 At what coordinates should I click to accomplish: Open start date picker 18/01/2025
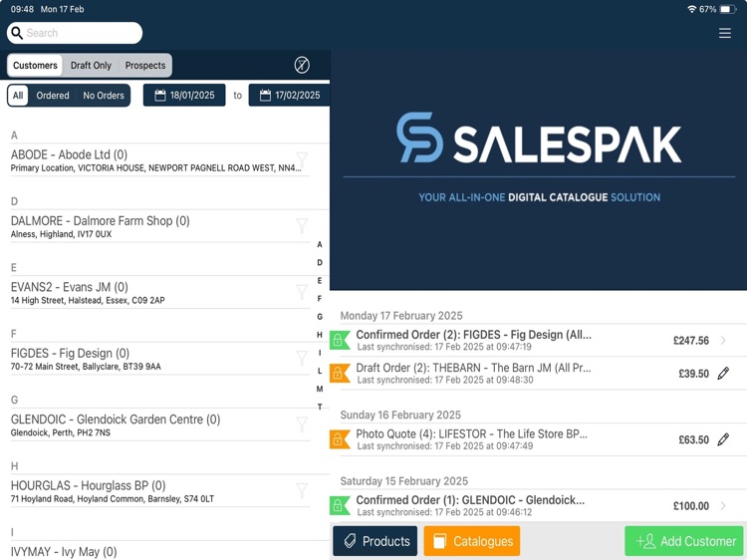[184, 96]
